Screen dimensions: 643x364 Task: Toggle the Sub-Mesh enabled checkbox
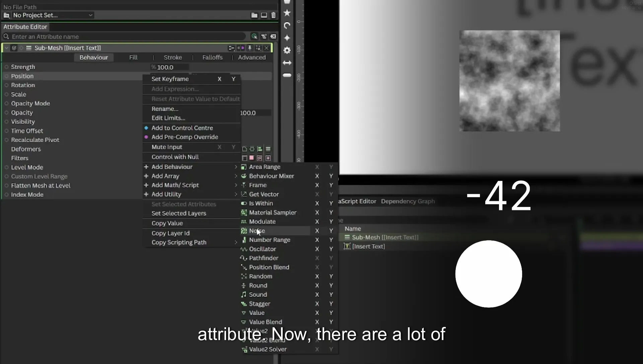(14, 48)
